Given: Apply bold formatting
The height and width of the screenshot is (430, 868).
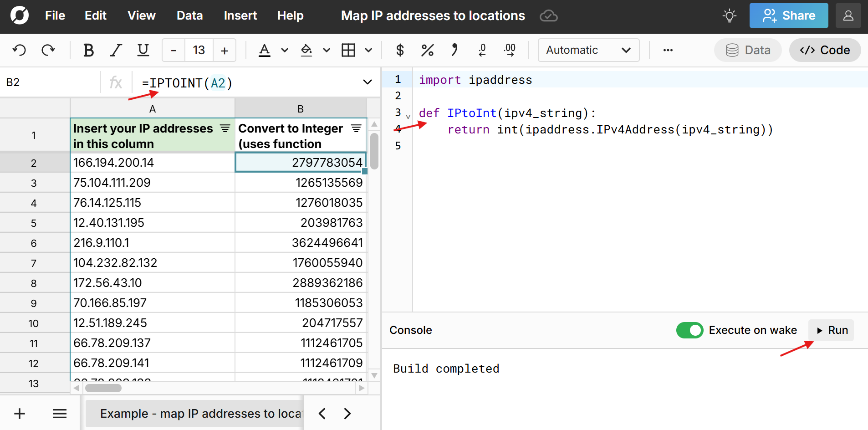Looking at the screenshot, I should tap(88, 50).
